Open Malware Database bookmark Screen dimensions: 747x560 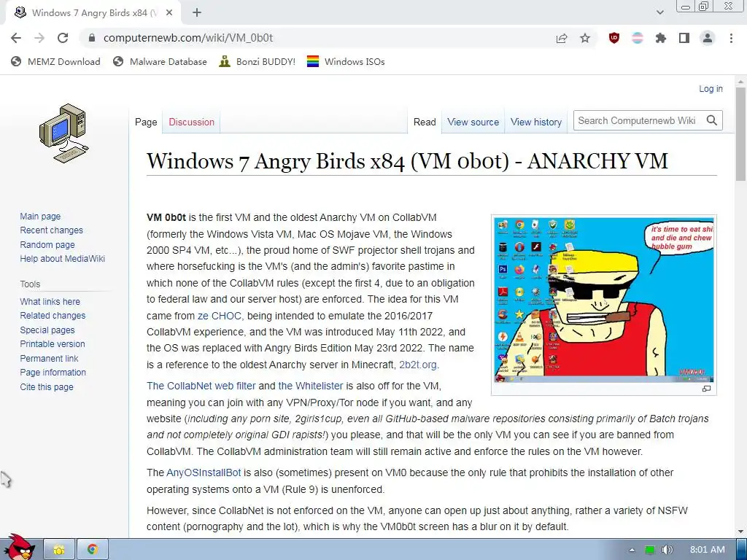(x=160, y=61)
